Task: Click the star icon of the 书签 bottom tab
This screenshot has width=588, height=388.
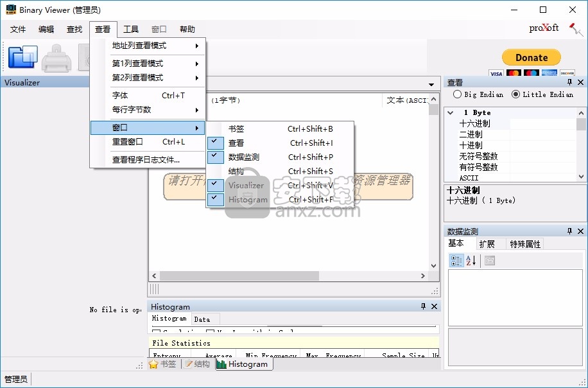Action: (153, 364)
